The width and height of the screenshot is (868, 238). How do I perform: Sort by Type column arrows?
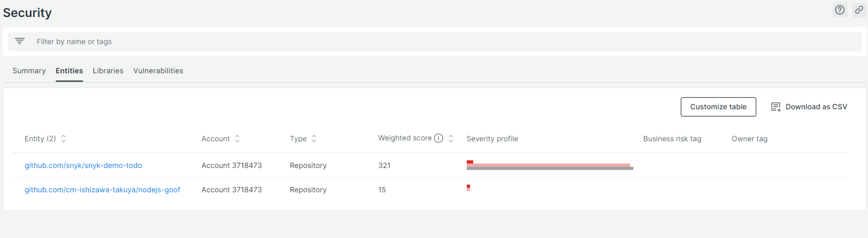314,139
